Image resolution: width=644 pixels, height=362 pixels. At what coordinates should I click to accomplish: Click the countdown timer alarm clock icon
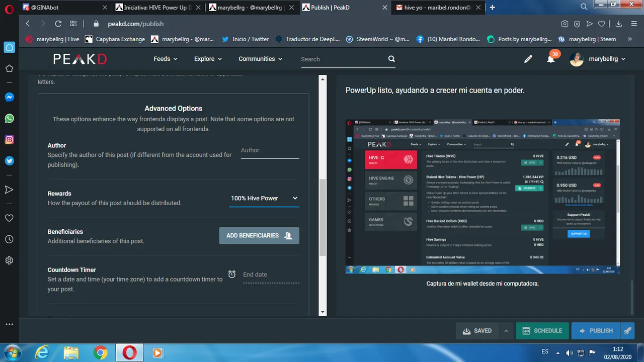232,275
